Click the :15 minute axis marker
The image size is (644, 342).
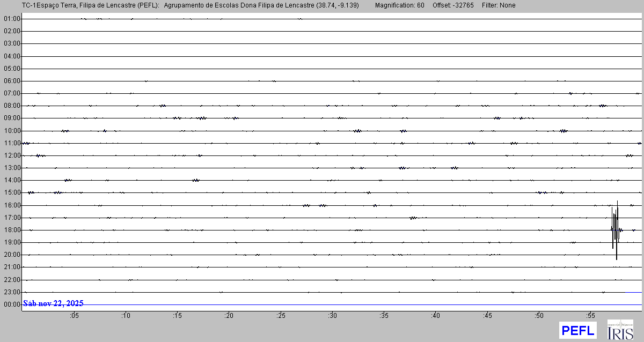click(x=177, y=316)
